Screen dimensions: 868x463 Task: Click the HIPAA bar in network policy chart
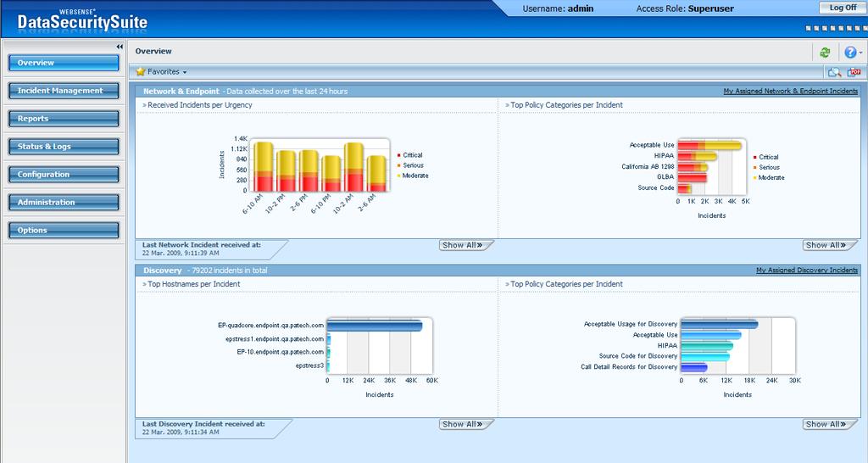point(698,156)
